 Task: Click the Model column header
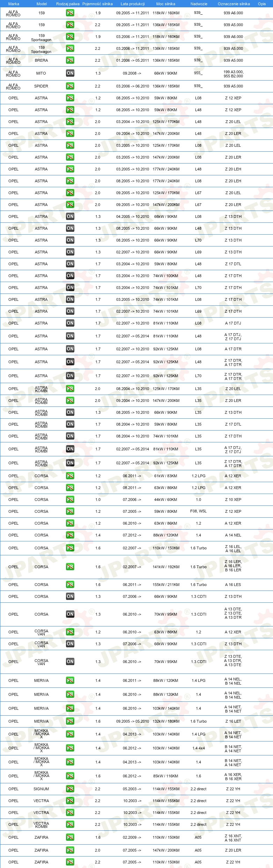click(x=42, y=4)
